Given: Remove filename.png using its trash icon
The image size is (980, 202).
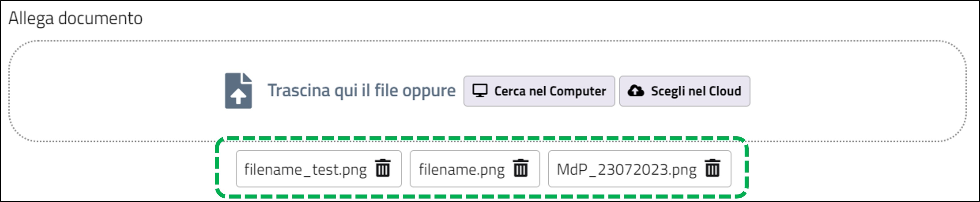Looking at the screenshot, I should 521,168.
